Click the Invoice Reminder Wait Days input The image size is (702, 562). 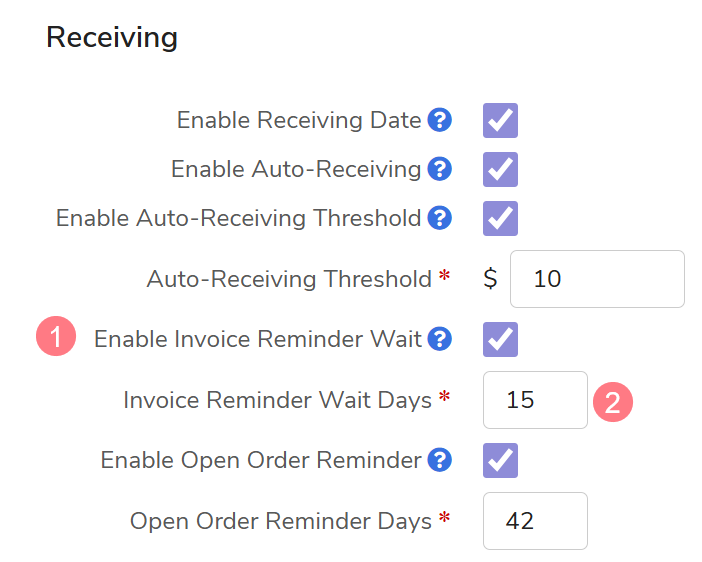[x=535, y=400]
